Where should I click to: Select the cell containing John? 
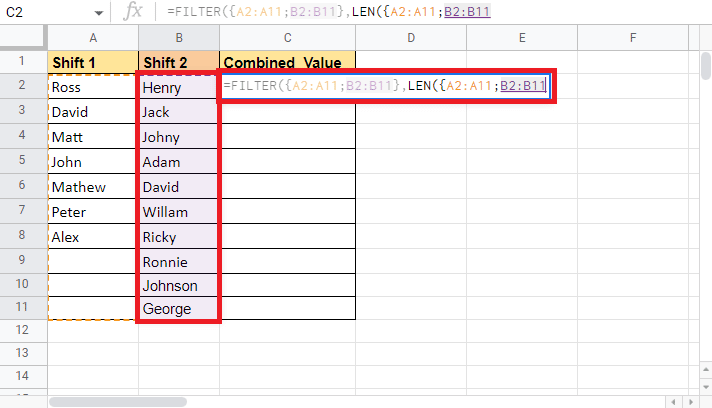pyautogui.click(x=93, y=162)
